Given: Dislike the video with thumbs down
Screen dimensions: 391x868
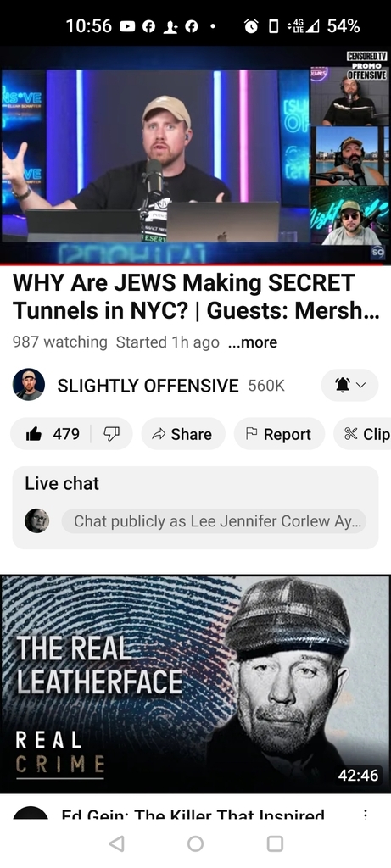Looking at the screenshot, I should tap(112, 434).
